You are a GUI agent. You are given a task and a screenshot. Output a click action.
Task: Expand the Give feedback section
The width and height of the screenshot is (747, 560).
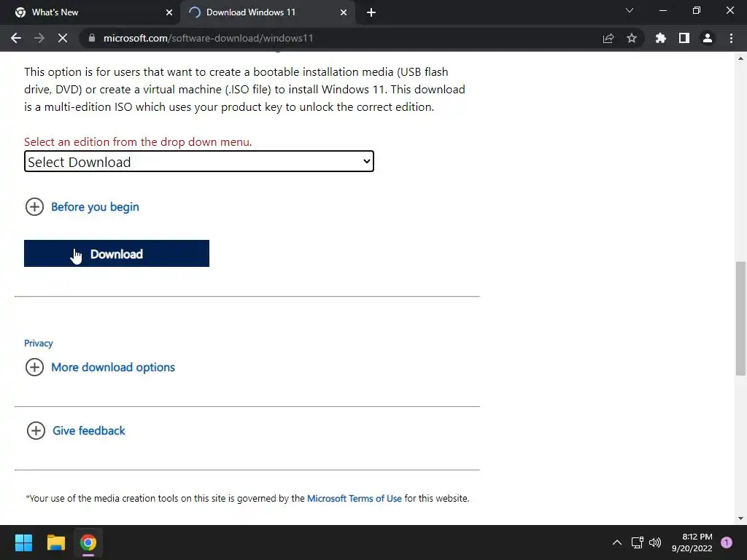pyautogui.click(x=76, y=430)
